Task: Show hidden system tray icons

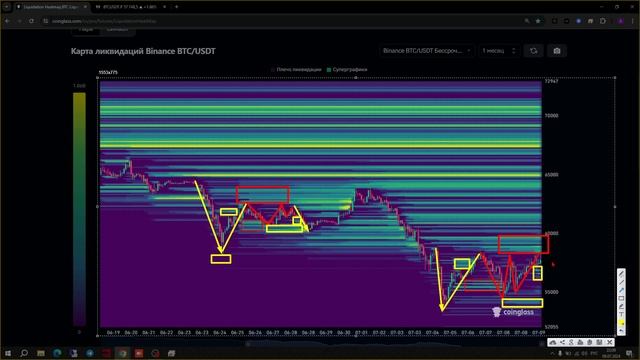Action: (x=552, y=353)
